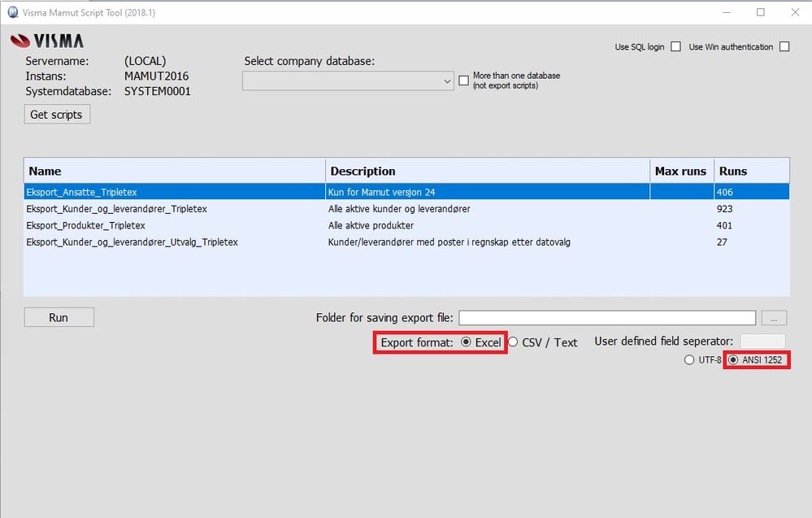Screen dimensions: 812x518
Task: Click runs value 406
Action: (x=724, y=192)
